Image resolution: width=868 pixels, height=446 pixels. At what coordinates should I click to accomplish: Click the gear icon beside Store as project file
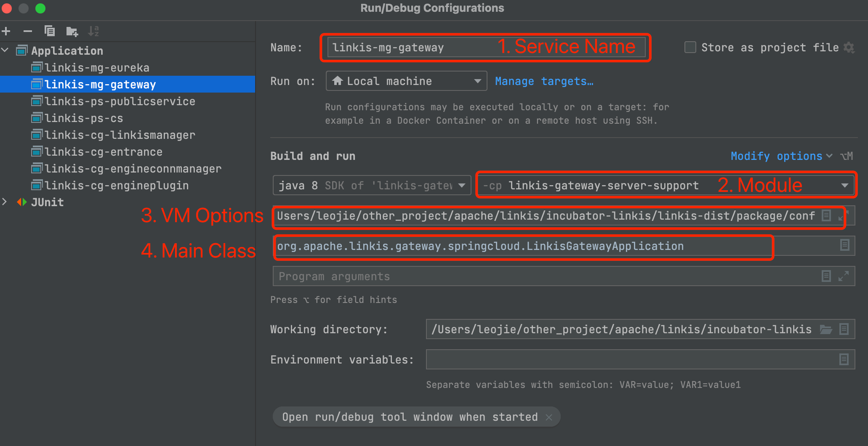(x=849, y=48)
